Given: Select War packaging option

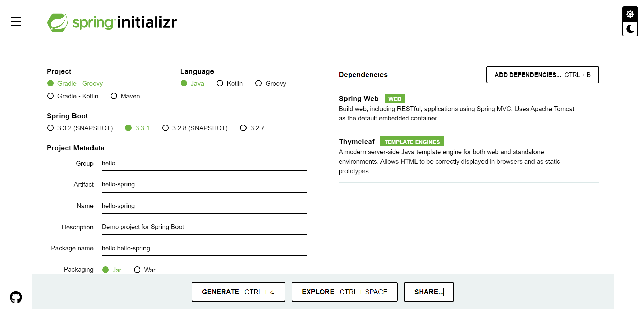Looking at the screenshot, I should pyautogui.click(x=145, y=270).
